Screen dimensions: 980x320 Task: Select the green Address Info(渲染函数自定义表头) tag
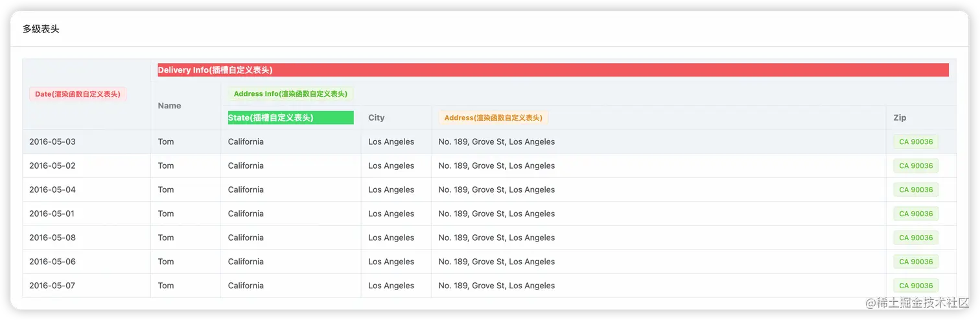coord(290,94)
